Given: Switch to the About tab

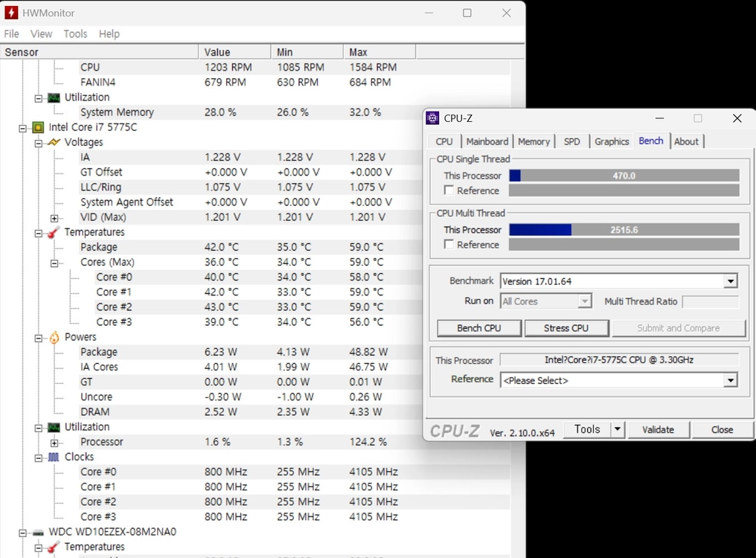Looking at the screenshot, I should (686, 141).
